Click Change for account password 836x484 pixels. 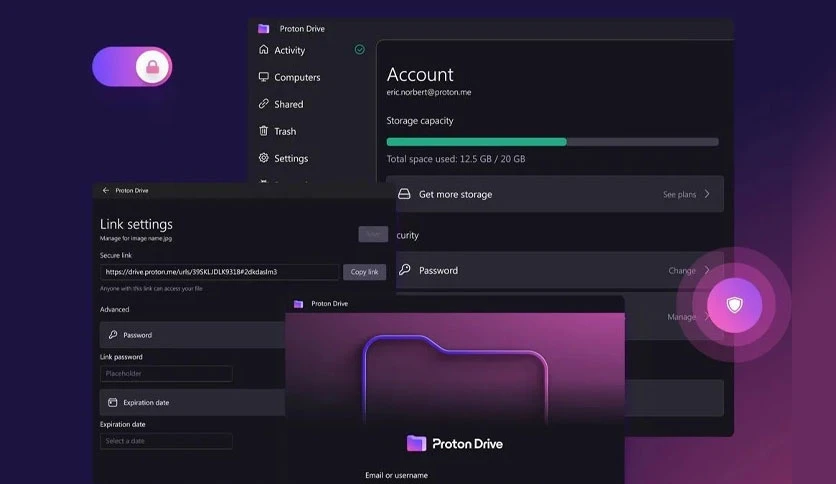pos(682,271)
